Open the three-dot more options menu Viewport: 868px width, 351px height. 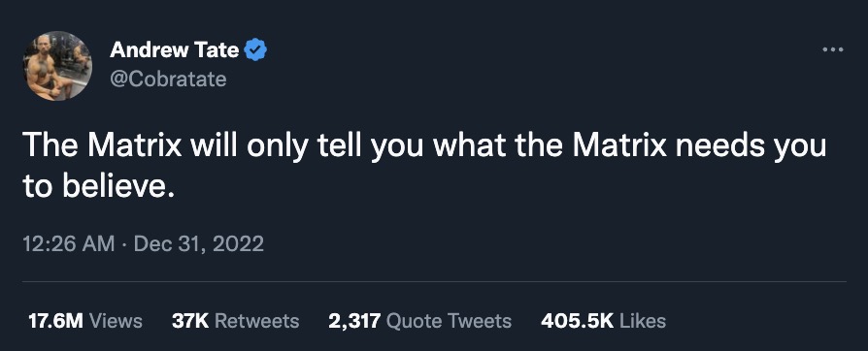(x=833, y=49)
